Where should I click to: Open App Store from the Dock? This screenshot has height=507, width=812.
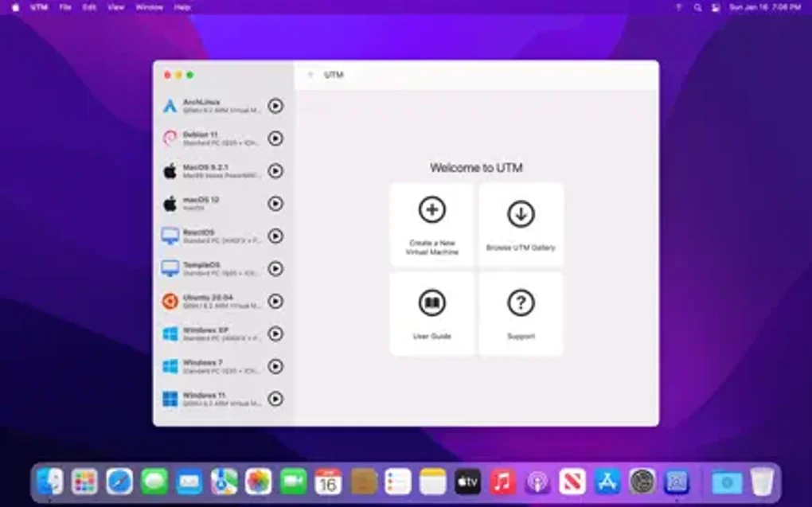607,482
